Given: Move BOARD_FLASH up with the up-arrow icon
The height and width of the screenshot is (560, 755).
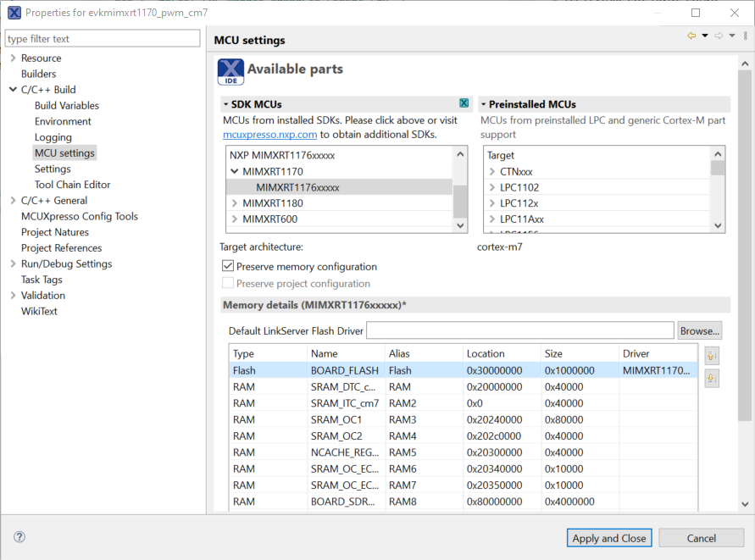Looking at the screenshot, I should tap(711, 355).
